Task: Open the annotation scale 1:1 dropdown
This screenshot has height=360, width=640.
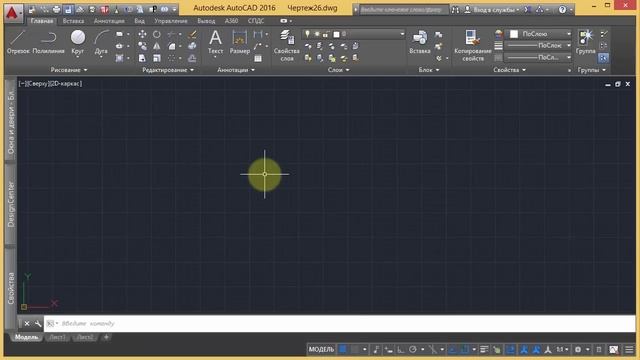Action: [562, 349]
